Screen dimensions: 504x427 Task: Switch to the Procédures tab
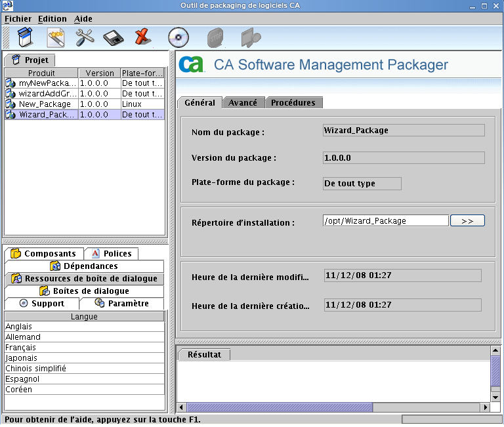click(293, 103)
